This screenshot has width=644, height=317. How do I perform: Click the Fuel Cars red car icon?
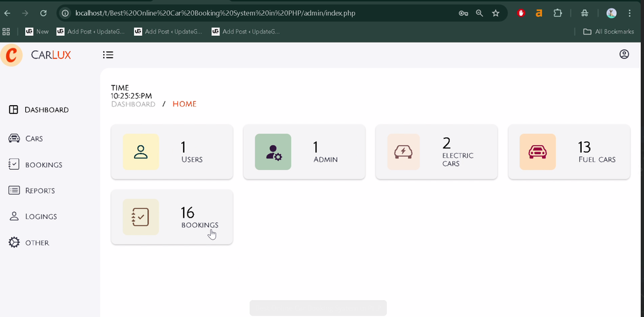(x=538, y=152)
